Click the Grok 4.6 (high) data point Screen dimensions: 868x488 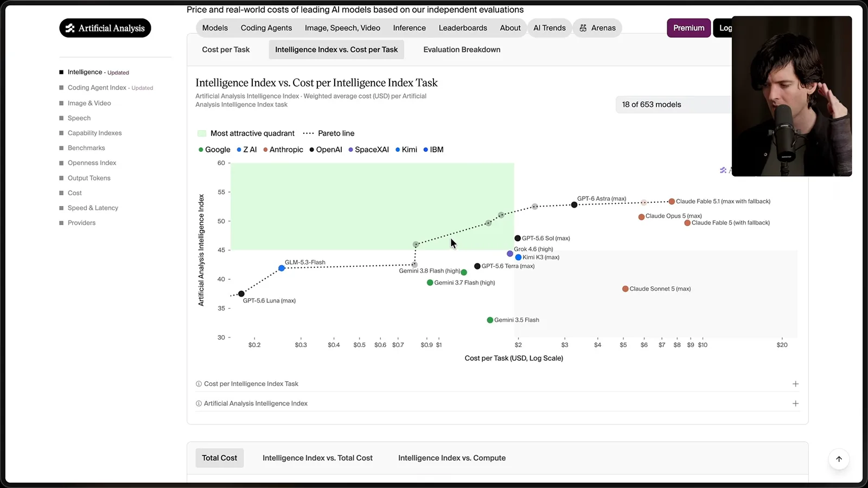(x=510, y=254)
